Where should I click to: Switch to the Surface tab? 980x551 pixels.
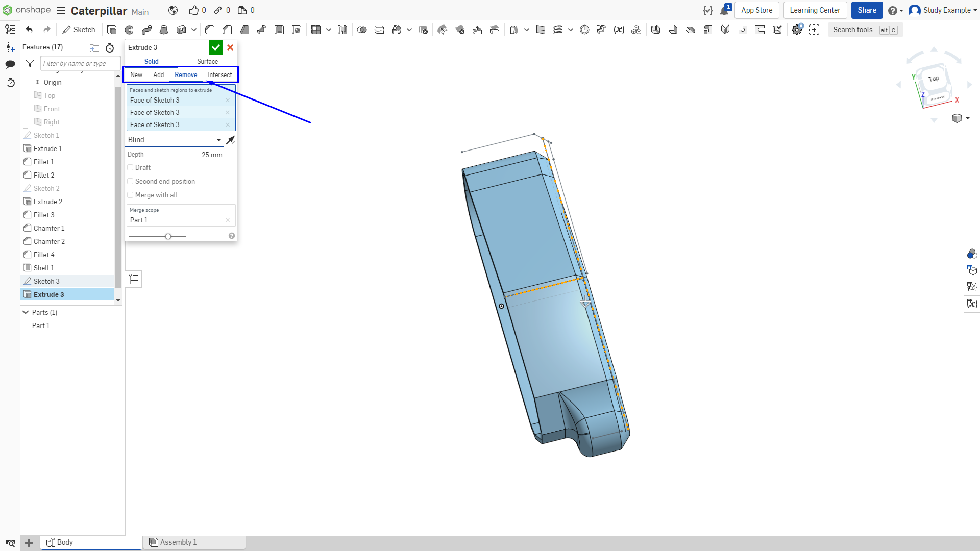click(207, 61)
